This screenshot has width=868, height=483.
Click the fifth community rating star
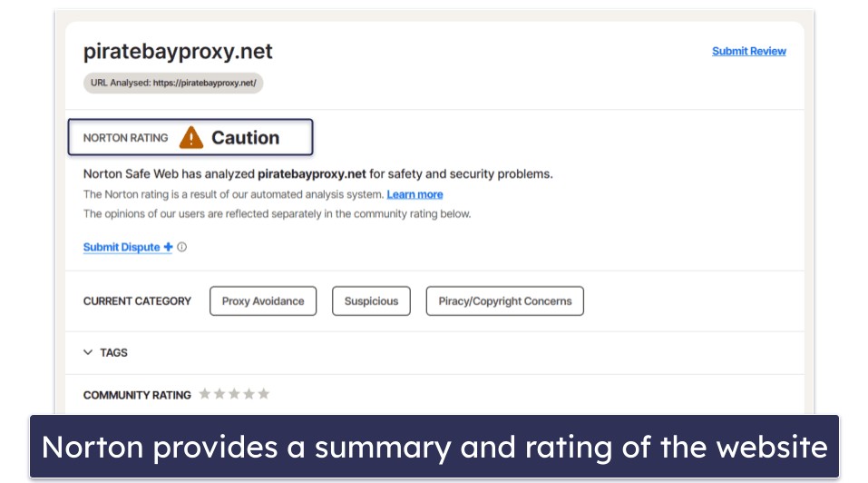[264, 394]
